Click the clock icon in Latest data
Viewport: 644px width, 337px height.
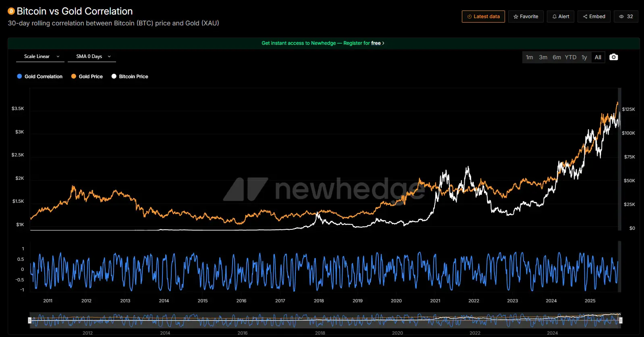[469, 17]
